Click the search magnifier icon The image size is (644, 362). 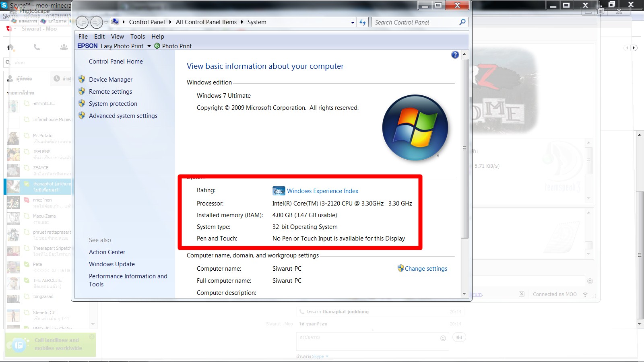coord(462,22)
